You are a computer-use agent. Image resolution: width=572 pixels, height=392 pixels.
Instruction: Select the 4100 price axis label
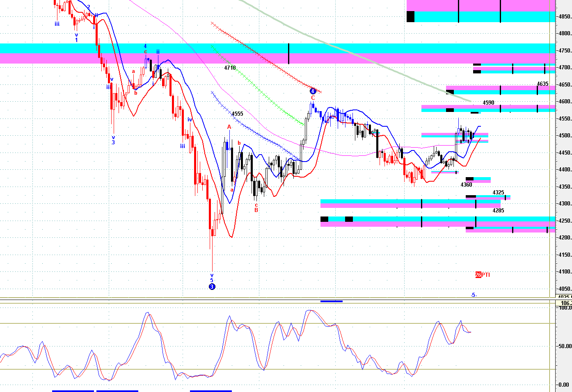tap(565, 272)
